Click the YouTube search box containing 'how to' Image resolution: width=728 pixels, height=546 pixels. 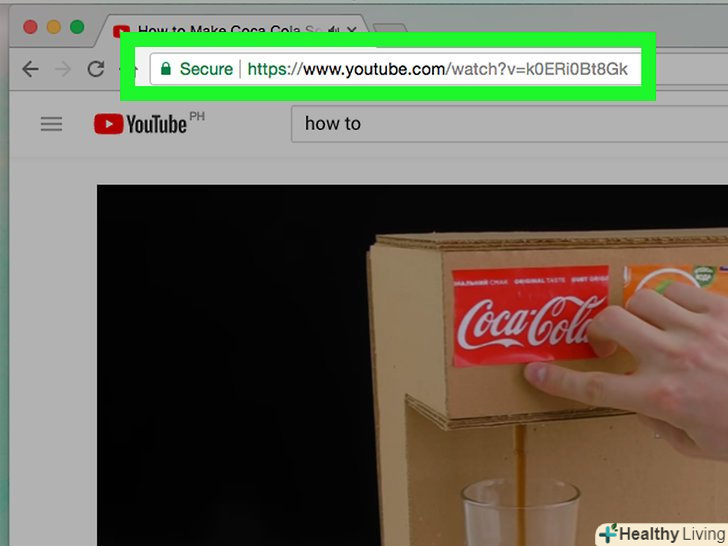coord(509,124)
